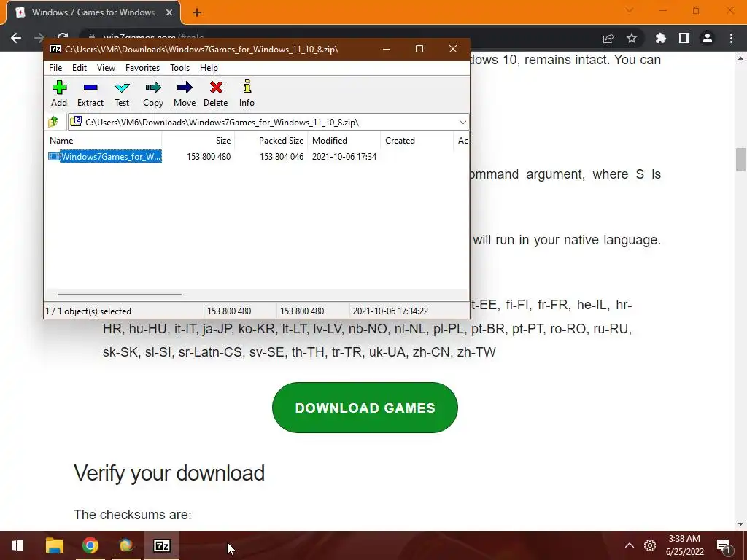This screenshot has width=747, height=560.
Task: Click the Verify your download heading
Action: 169,472
